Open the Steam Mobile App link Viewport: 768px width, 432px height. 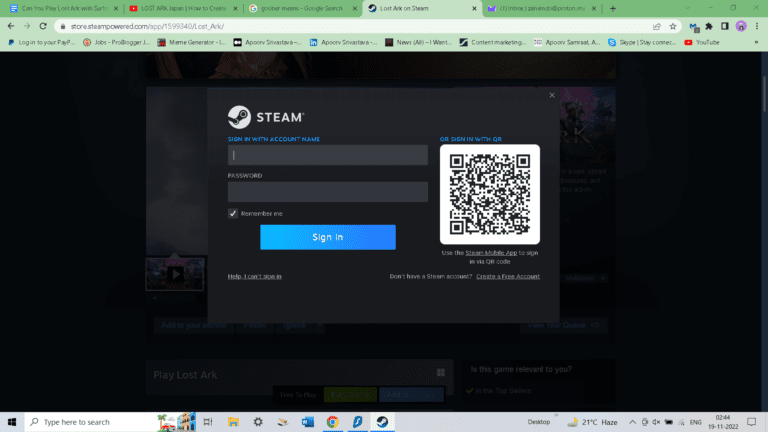coord(491,253)
